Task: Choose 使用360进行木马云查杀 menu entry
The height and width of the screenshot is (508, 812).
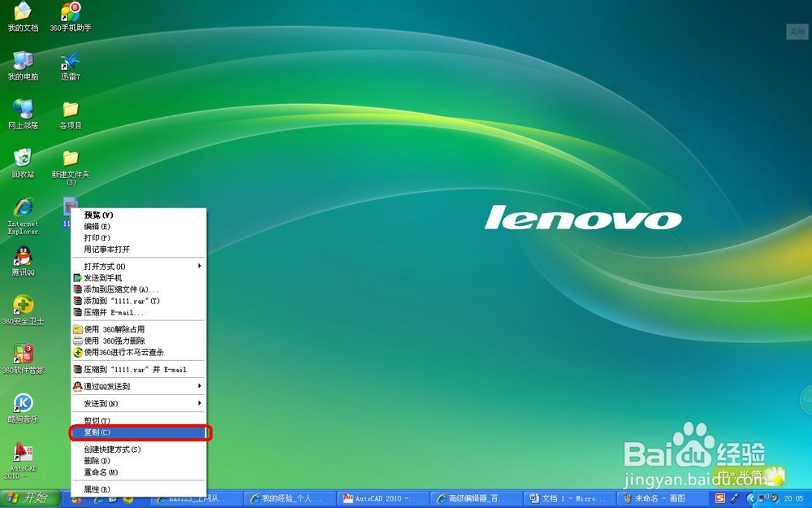Action: pyautogui.click(x=138, y=352)
